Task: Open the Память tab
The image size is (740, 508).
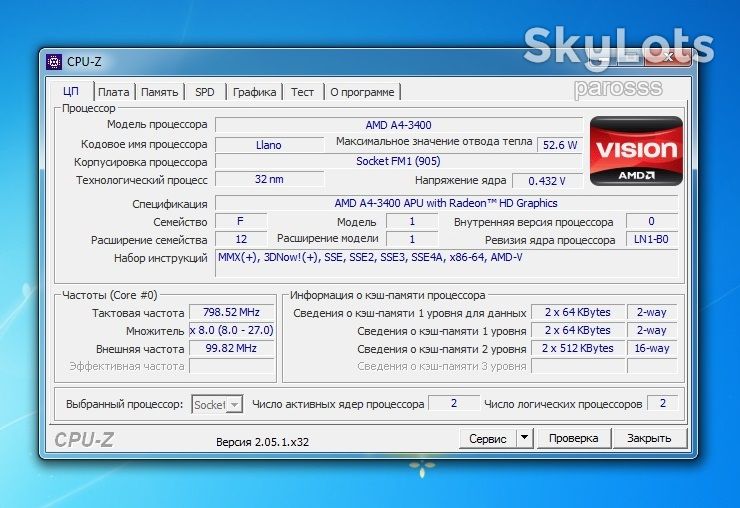Action: [x=160, y=92]
